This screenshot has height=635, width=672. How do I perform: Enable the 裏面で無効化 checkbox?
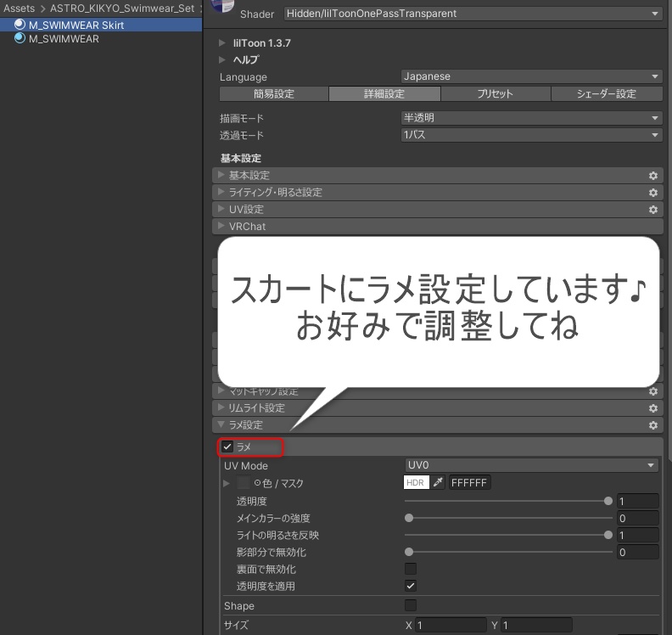[411, 569]
